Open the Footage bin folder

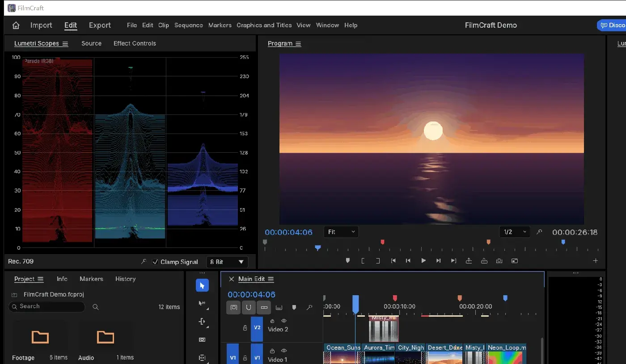pyautogui.click(x=40, y=337)
